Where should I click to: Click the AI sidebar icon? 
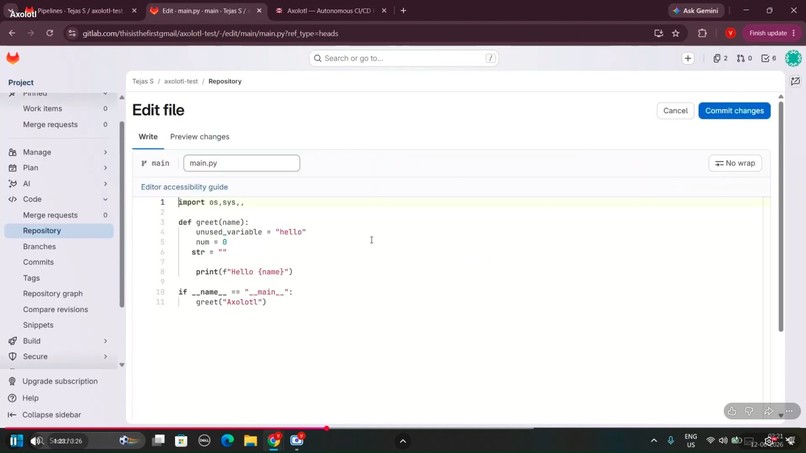pyautogui.click(x=12, y=184)
